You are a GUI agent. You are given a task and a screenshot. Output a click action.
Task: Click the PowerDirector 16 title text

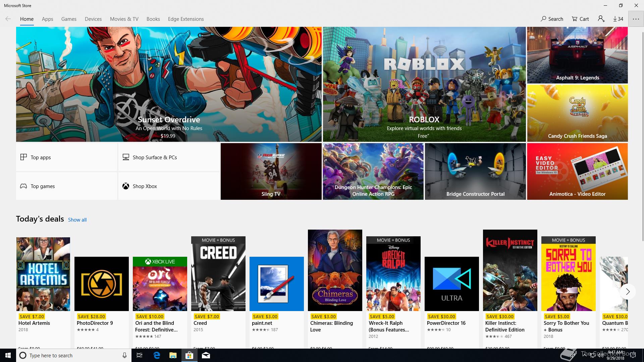click(x=446, y=323)
